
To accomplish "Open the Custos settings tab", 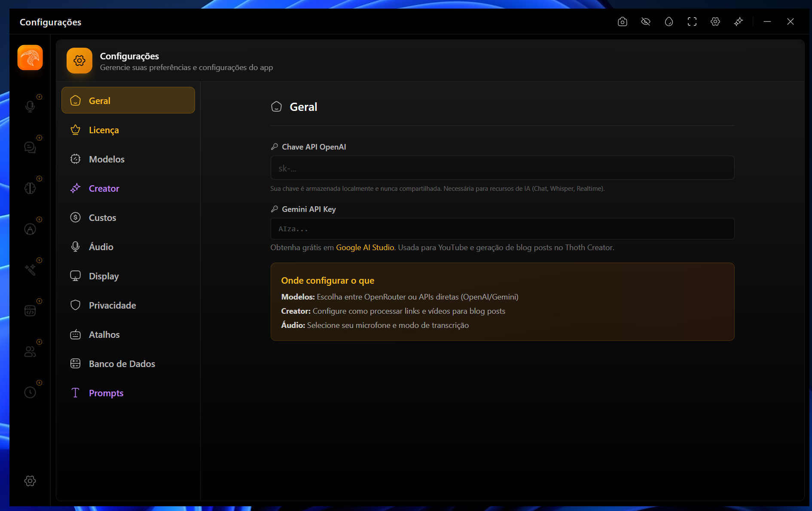I will (128, 217).
